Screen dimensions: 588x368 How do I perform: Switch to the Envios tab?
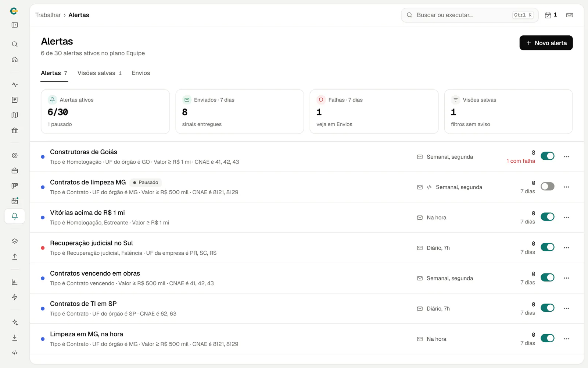click(141, 73)
